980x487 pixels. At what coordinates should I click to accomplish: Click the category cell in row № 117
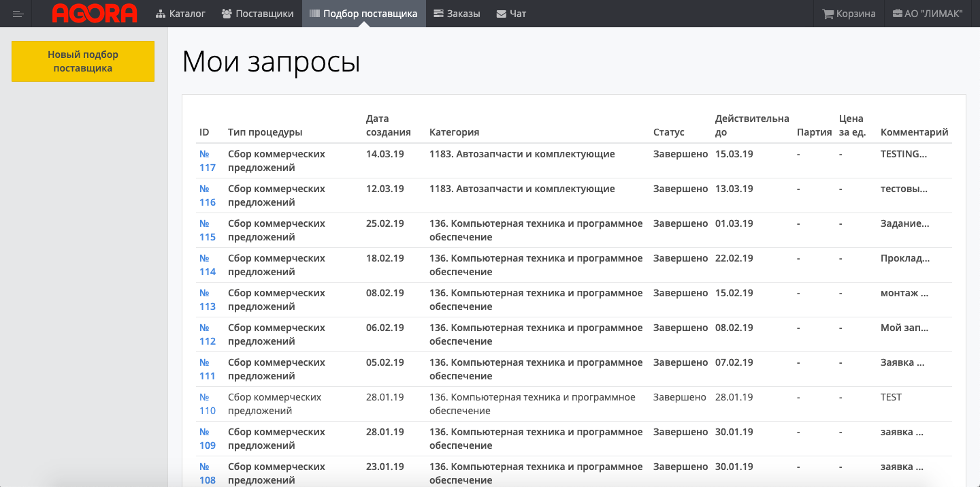click(522, 154)
